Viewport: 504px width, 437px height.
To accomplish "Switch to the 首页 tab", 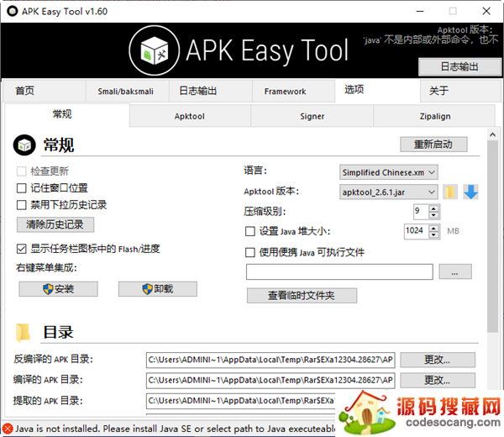I will tap(45, 92).
